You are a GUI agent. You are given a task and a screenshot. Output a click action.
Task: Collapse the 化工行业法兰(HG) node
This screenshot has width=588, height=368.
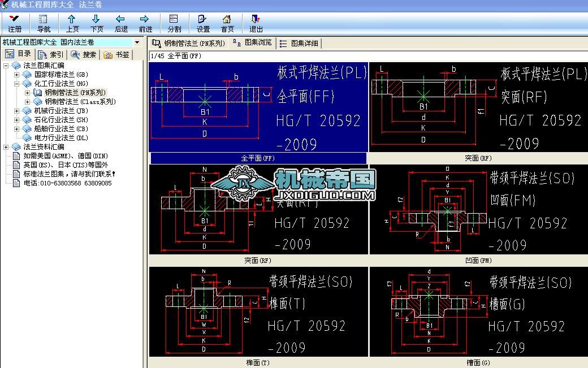coord(16,84)
